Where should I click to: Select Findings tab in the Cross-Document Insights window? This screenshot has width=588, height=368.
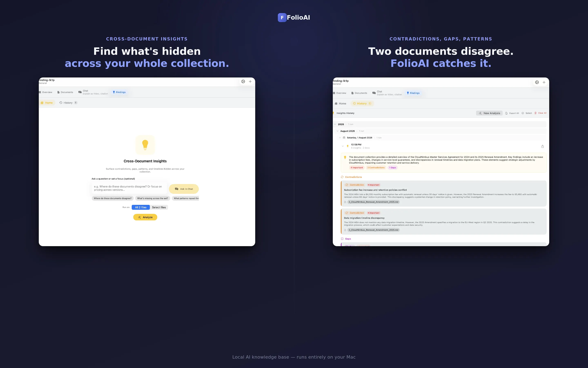tap(119, 92)
